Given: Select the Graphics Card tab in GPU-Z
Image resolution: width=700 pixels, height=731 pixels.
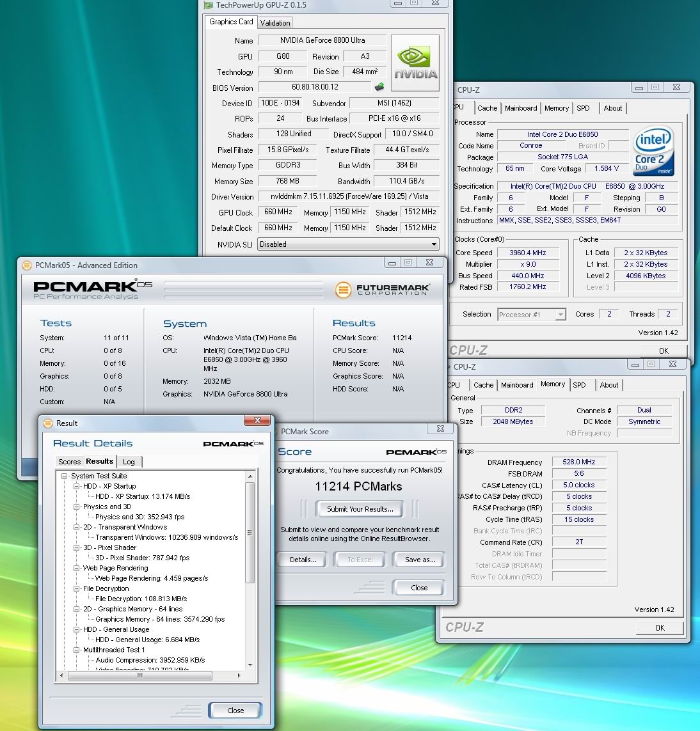Looking at the screenshot, I should (x=232, y=22).
